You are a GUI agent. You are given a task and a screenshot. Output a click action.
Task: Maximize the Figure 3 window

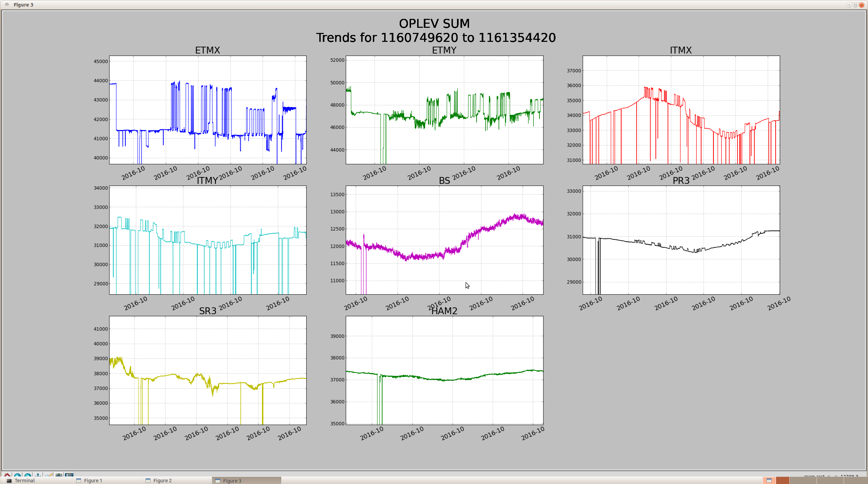point(855,5)
